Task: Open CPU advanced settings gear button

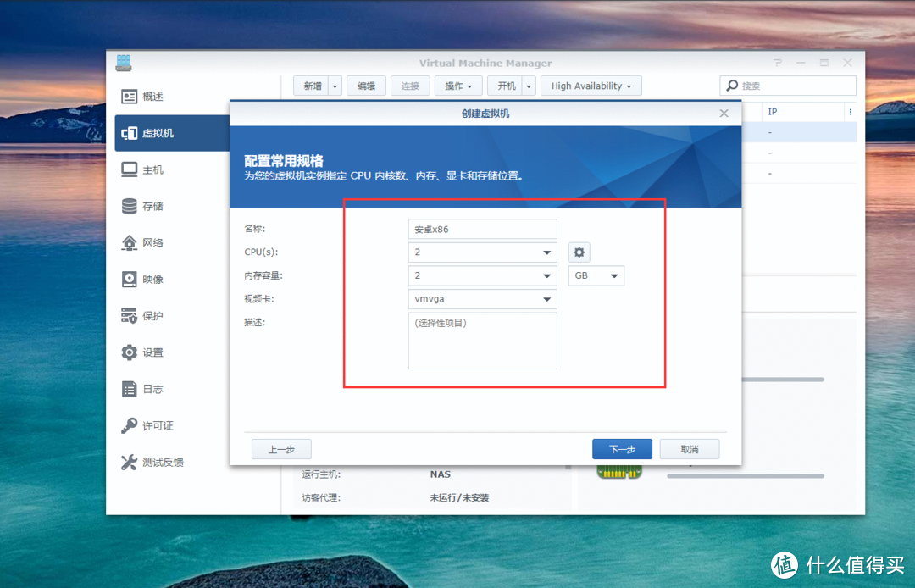Action: point(579,252)
